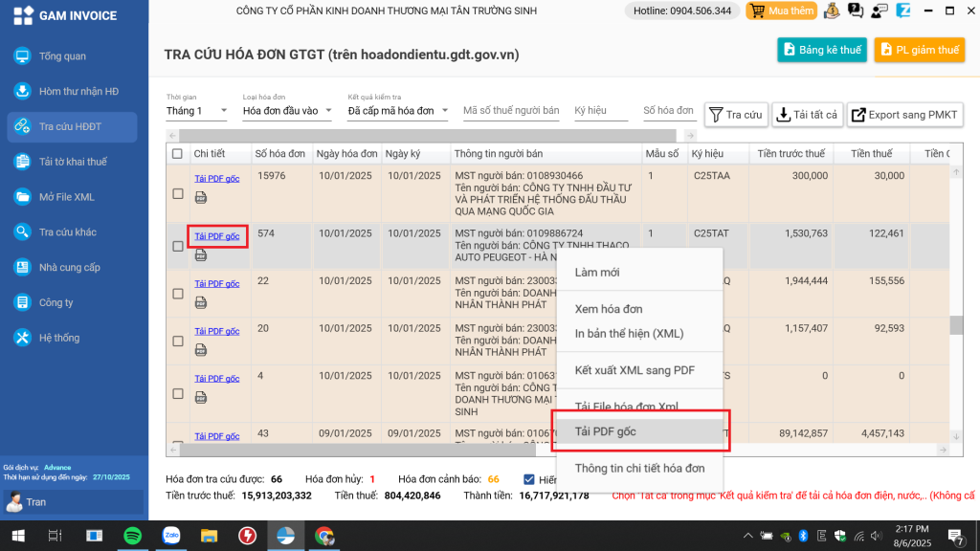980x551 pixels.
Task: Click the PDF print icon for invoice 15976
Action: point(201,198)
